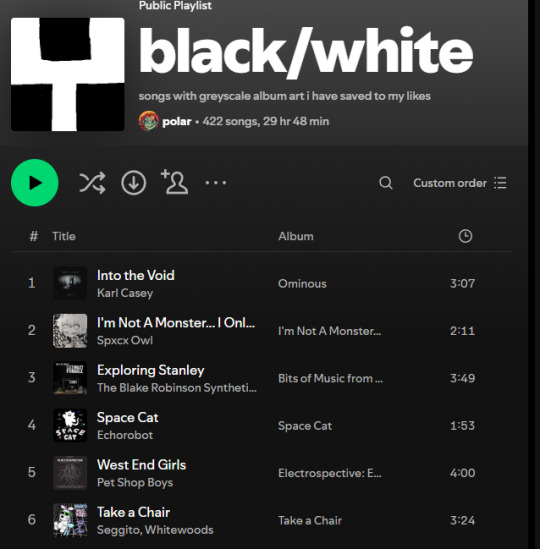Open the three-dots more options menu
The width and height of the screenshot is (540, 549).
coord(216,183)
